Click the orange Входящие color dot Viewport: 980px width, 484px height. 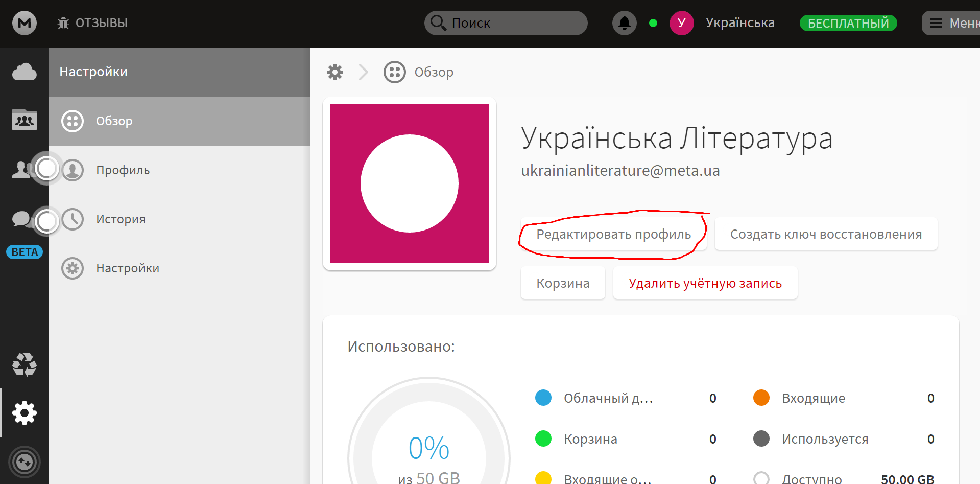point(761,398)
